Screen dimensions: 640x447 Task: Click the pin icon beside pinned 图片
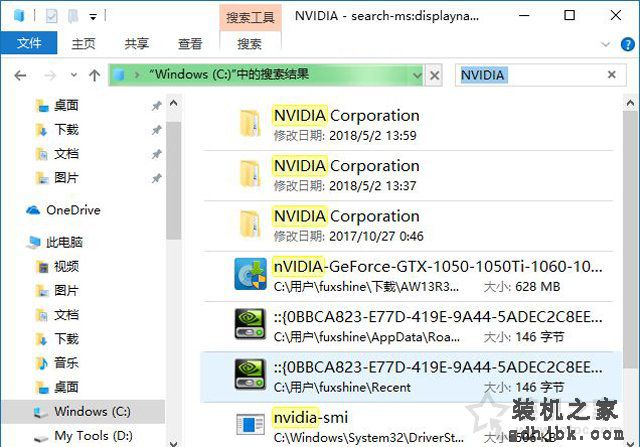coord(156,178)
